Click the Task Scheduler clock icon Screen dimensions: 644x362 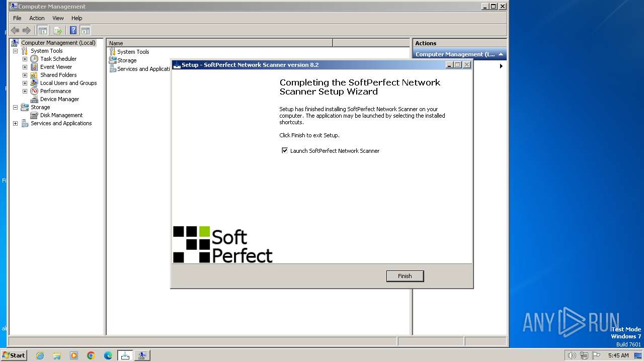tap(34, 59)
